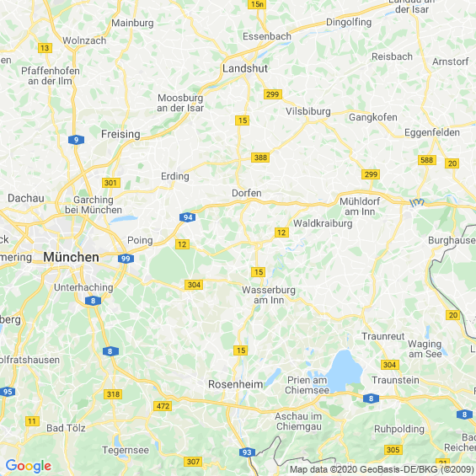Select the München city label

pyautogui.click(x=71, y=257)
